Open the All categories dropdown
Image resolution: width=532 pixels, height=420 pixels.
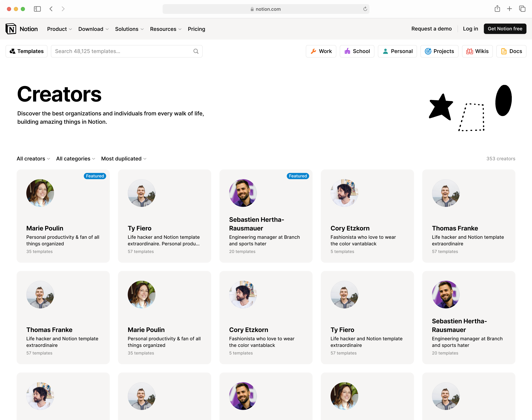coord(76,159)
